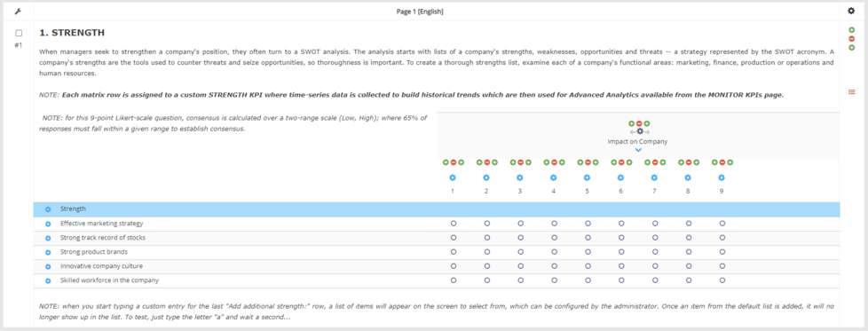Expand the blue chevron under Impact on Company
Viewport: 868px width, 331px height.
click(x=638, y=150)
